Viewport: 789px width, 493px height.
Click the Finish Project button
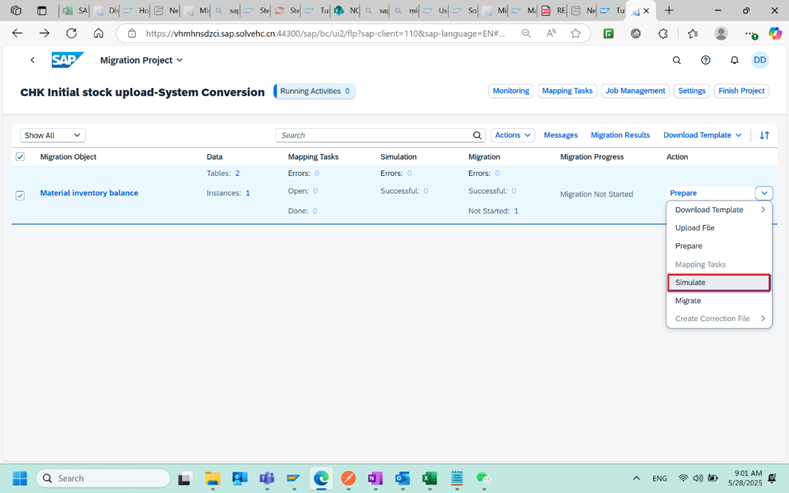(x=741, y=91)
